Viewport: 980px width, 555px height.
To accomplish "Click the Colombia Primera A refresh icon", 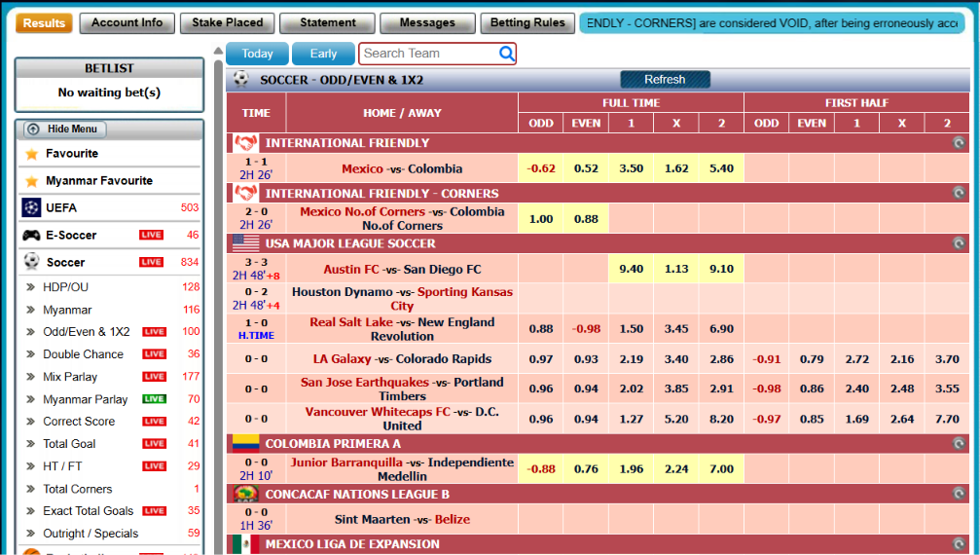I will (959, 444).
